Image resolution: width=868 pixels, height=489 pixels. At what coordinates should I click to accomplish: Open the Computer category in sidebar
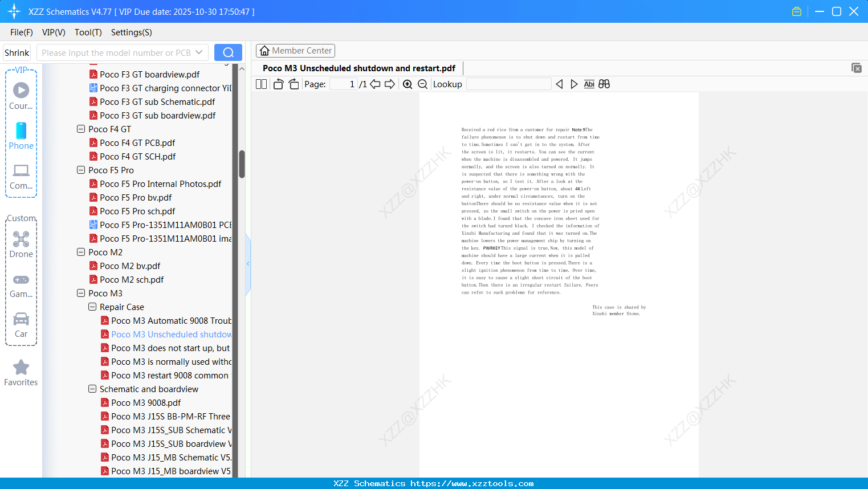pyautogui.click(x=21, y=176)
